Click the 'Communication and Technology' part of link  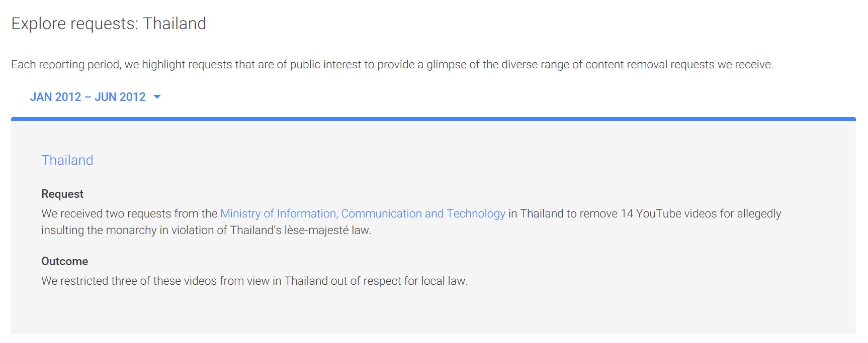pyautogui.click(x=423, y=213)
